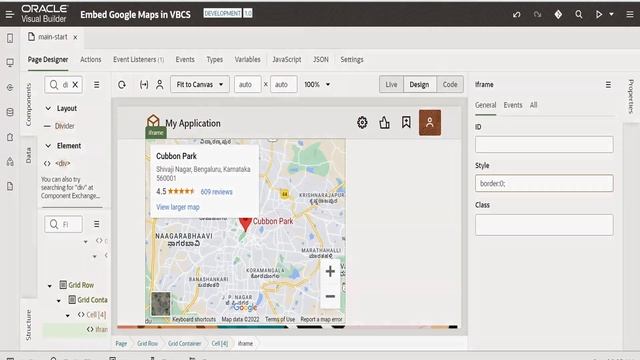
Task: Open the Mobile Applications navigator icon
Action: [10, 38]
